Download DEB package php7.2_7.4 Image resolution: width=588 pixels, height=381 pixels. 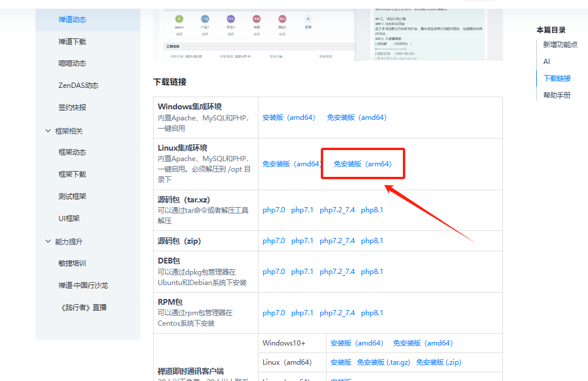(x=337, y=272)
